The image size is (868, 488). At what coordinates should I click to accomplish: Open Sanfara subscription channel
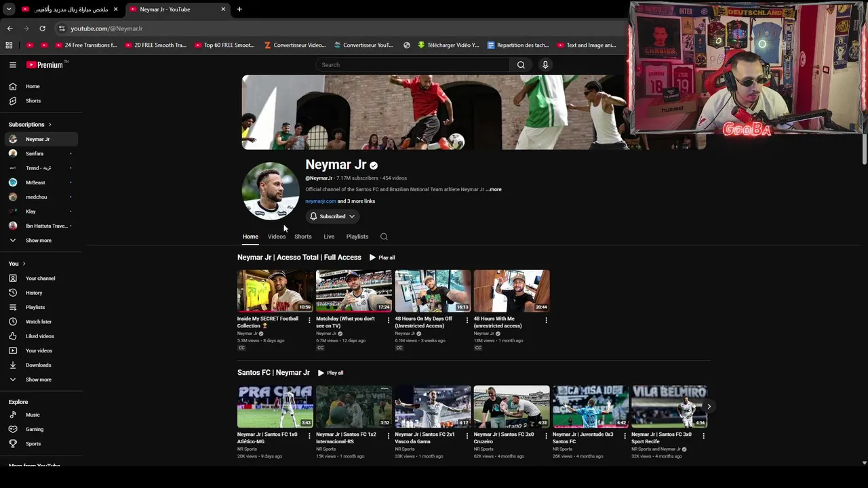(x=41, y=154)
